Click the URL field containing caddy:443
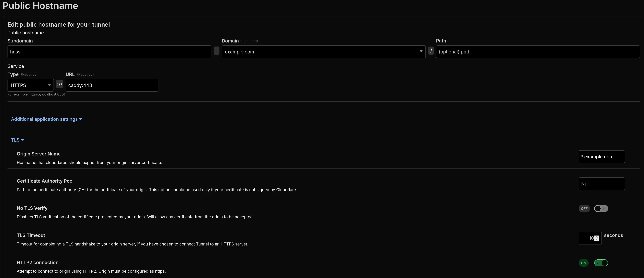 (112, 85)
